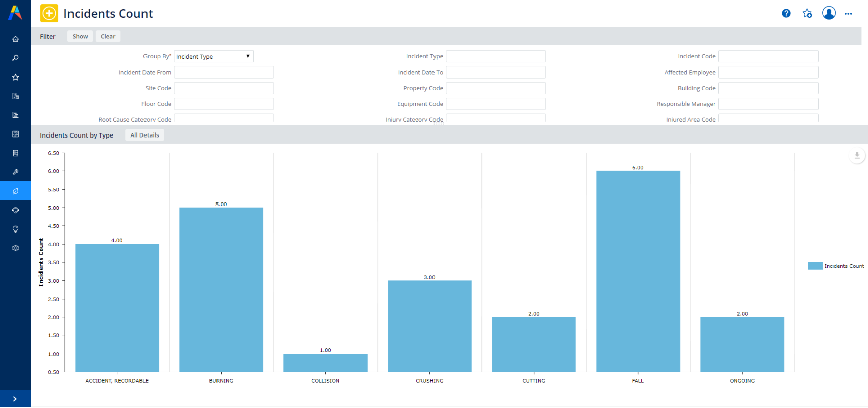868x408 pixels.
Task: Click the Incidents Count legend swatch
Action: pos(815,266)
